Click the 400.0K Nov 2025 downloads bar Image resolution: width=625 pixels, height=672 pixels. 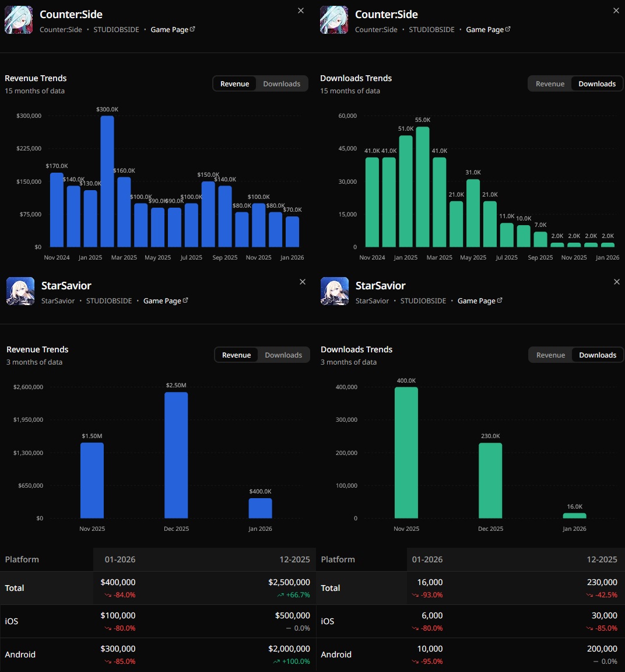406,453
